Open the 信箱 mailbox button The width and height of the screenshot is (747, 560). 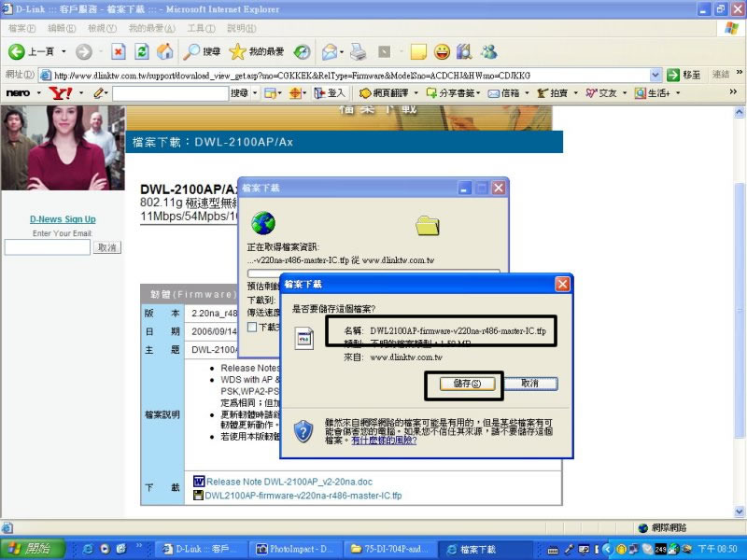tap(503, 92)
